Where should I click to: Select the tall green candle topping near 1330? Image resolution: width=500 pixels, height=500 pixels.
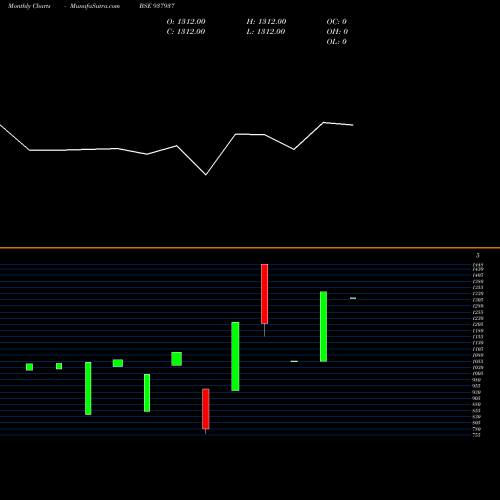323,326
